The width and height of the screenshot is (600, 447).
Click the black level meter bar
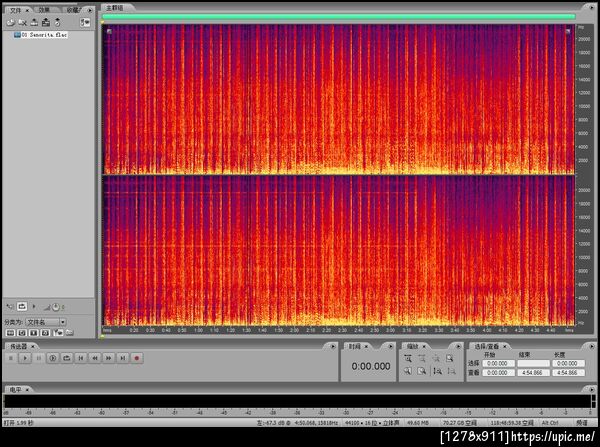pyautogui.click(x=297, y=401)
